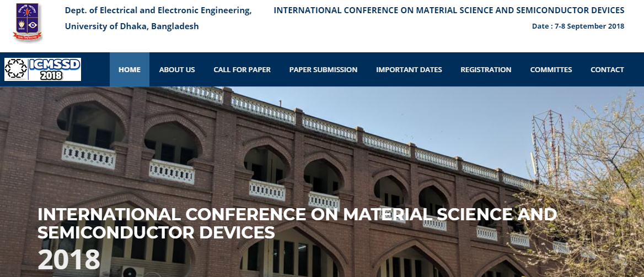
Task: Navigate to REGISTRATION
Action: pos(486,69)
